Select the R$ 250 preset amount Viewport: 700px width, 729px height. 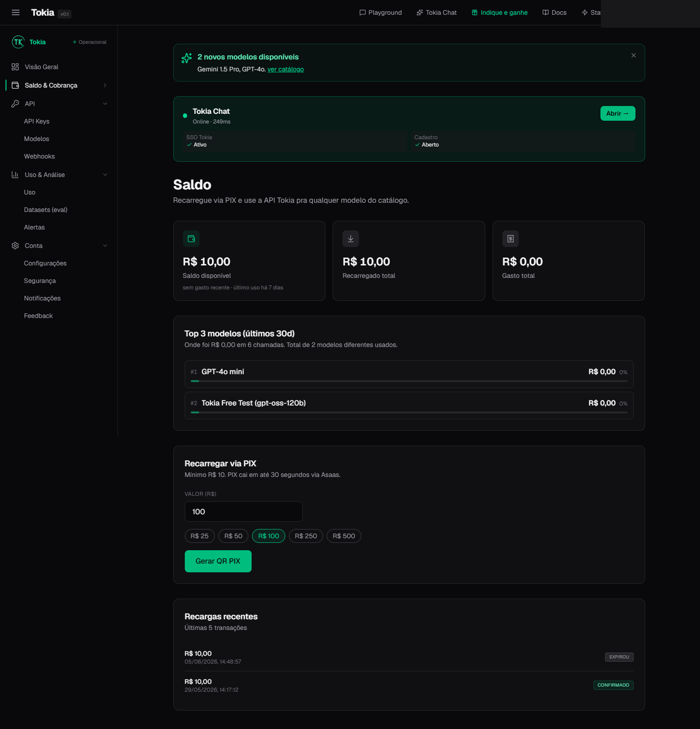306,536
